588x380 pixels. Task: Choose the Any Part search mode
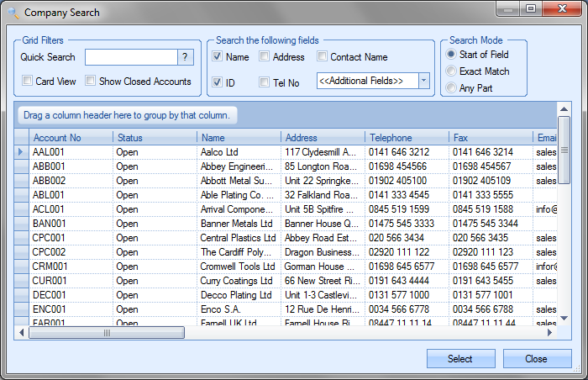tap(451, 88)
